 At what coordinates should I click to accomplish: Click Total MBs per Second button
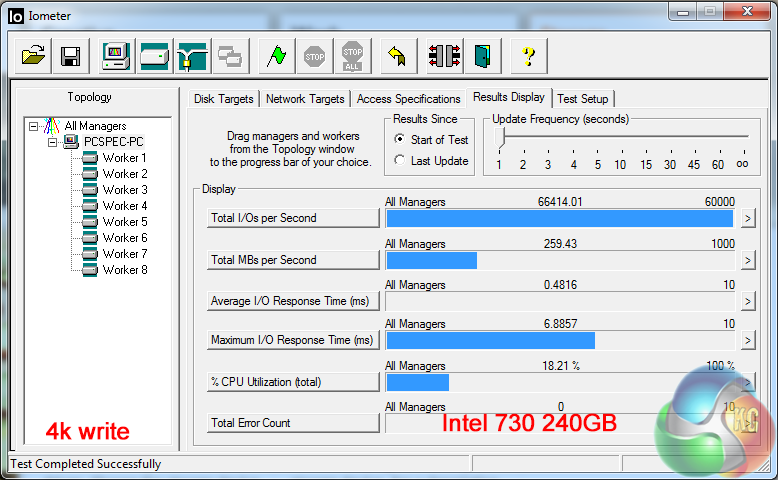coord(293,260)
